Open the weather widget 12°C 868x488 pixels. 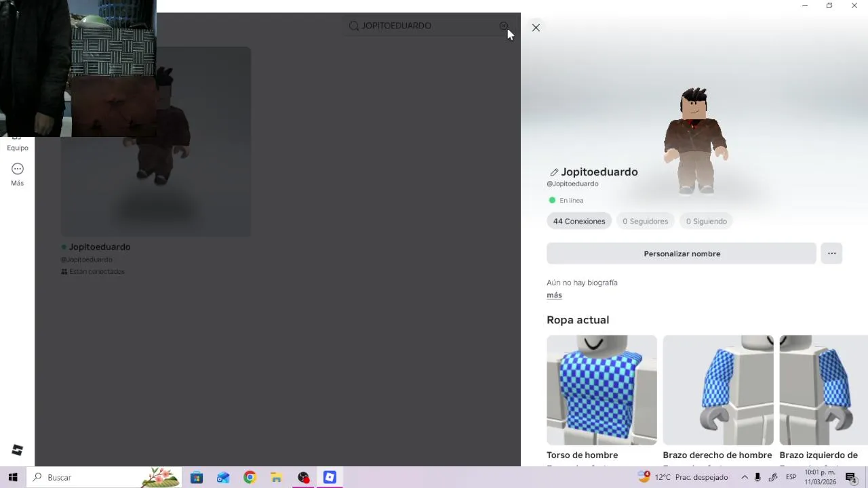pos(683,477)
